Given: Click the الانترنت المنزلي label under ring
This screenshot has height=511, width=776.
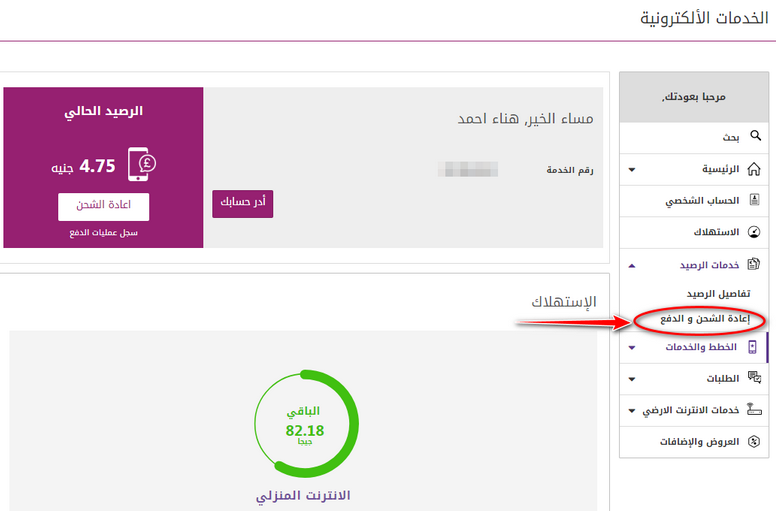Looking at the screenshot, I should point(303,495).
